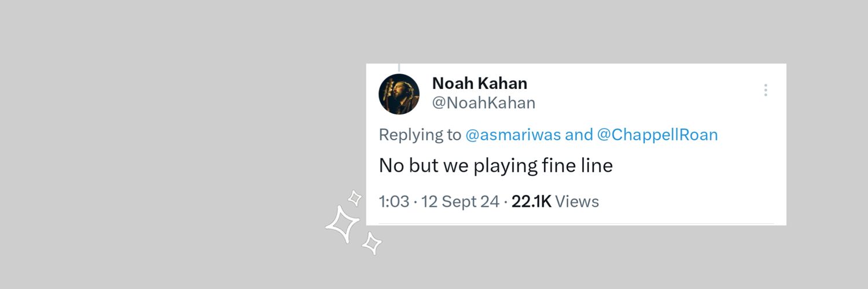Click the divider line under the tweet details
The image size is (868, 289).
coord(576,224)
